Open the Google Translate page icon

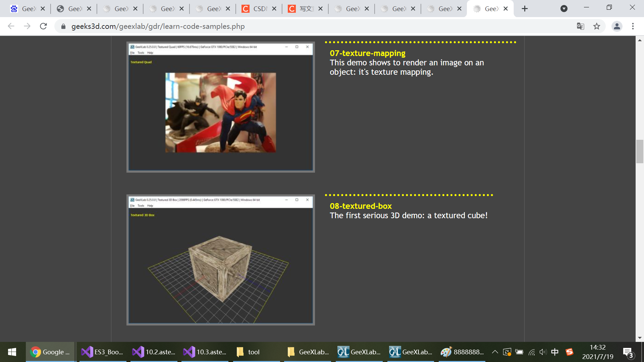pyautogui.click(x=580, y=26)
